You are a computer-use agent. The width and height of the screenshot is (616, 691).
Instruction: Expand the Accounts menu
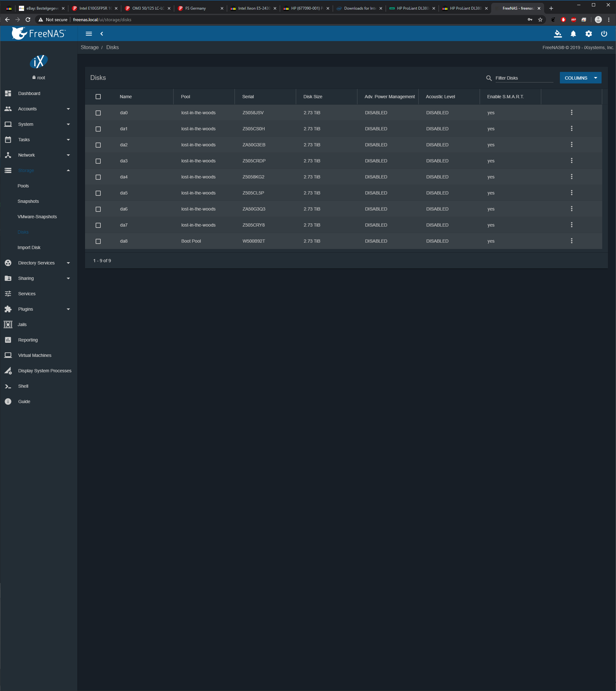coord(38,109)
